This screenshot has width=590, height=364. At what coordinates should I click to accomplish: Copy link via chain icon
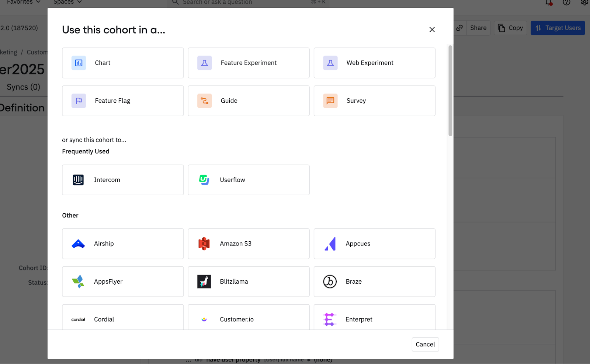click(459, 28)
